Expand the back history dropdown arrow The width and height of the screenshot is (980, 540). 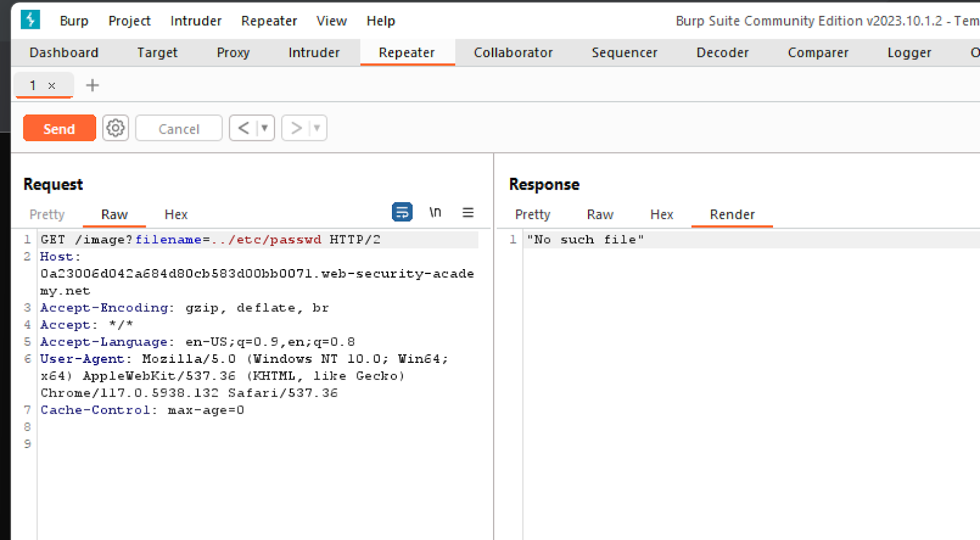(265, 128)
